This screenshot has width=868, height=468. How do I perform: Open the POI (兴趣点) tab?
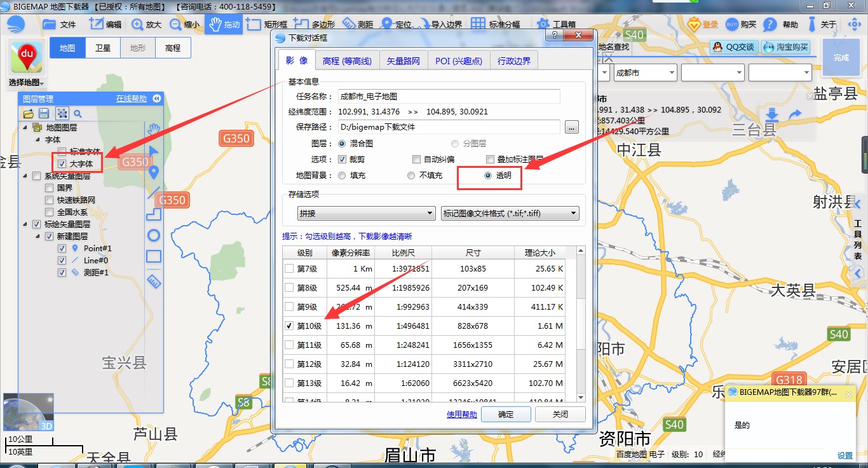459,61
